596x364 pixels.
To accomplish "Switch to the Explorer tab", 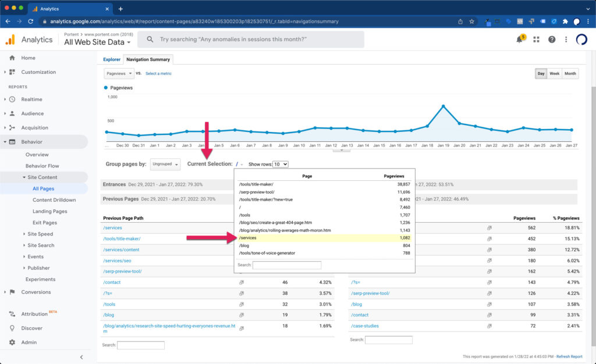I will coord(112,59).
